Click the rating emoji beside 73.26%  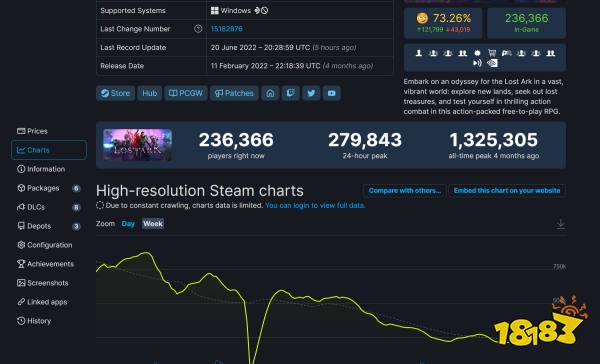pos(422,18)
